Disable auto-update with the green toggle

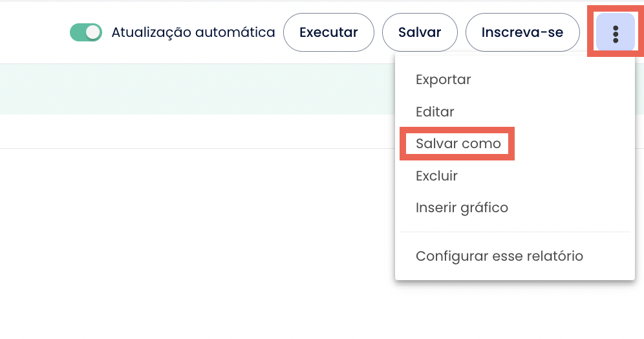pos(86,32)
